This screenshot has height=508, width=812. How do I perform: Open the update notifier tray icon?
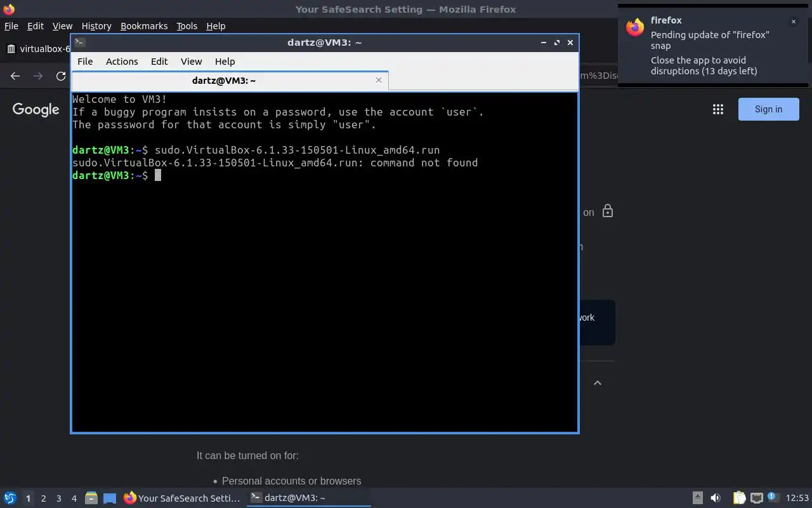(772, 498)
